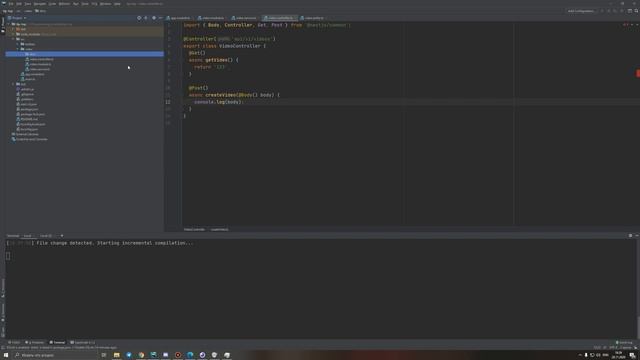This screenshot has width=640, height=360.
Task: Launch File Explorer from the taskbar
Action: coord(116,355)
